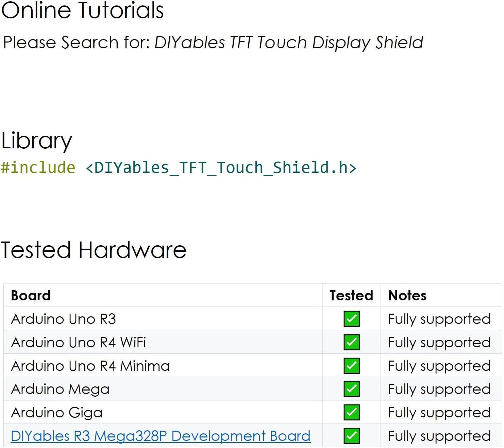
Task: Click the green checkmark for Arduino Uno R4 WiFi
Action: 351,342
